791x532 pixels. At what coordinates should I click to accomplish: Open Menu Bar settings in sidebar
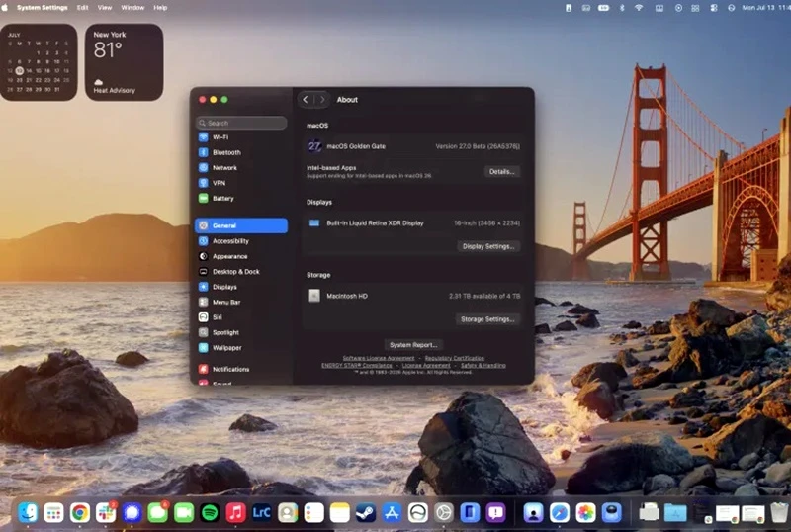click(241, 302)
